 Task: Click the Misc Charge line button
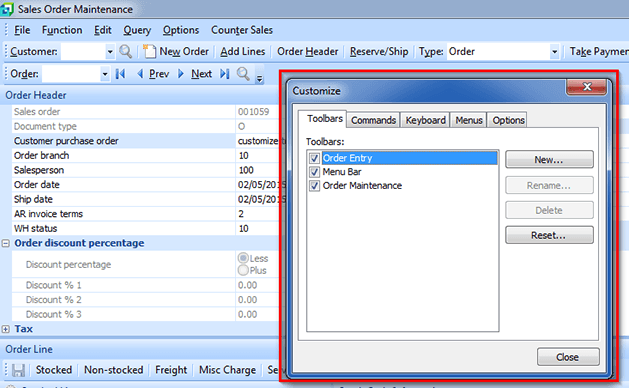[227, 370]
